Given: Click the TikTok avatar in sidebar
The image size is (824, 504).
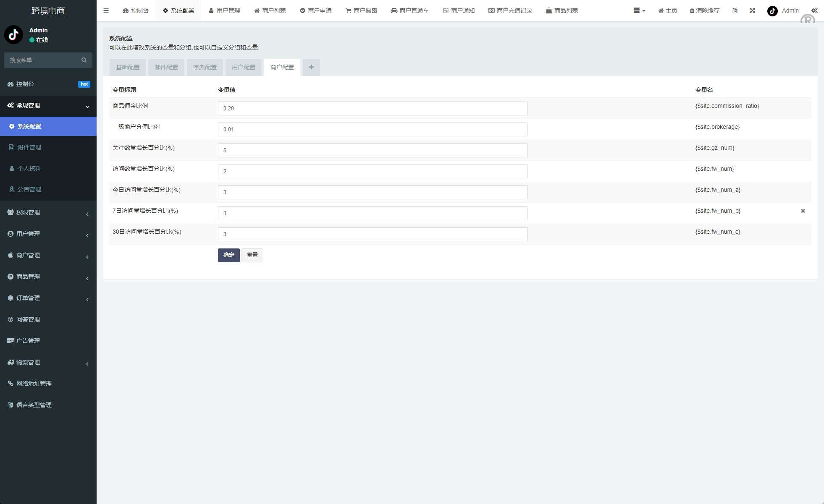Looking at the screenshot, I should click(x=13, y=35).
